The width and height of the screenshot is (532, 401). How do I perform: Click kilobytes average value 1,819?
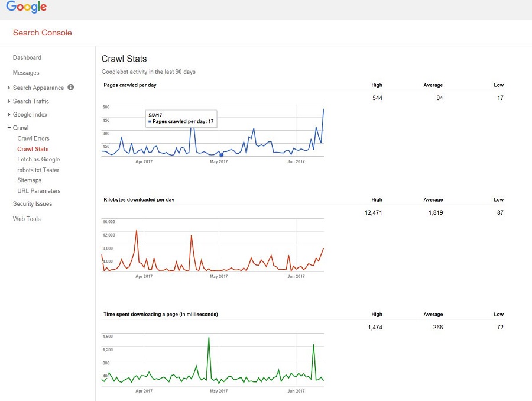coord(436,212)
